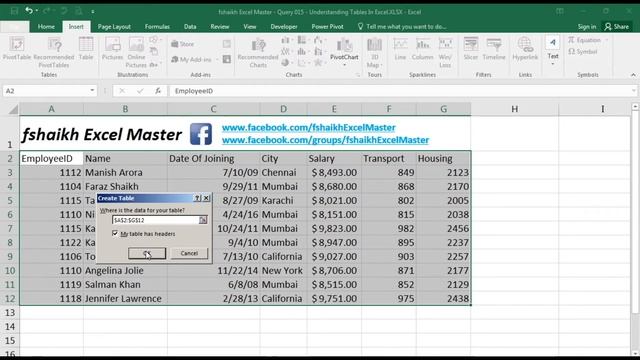
Task: Click the PivotChart icon
Action: 344,48
